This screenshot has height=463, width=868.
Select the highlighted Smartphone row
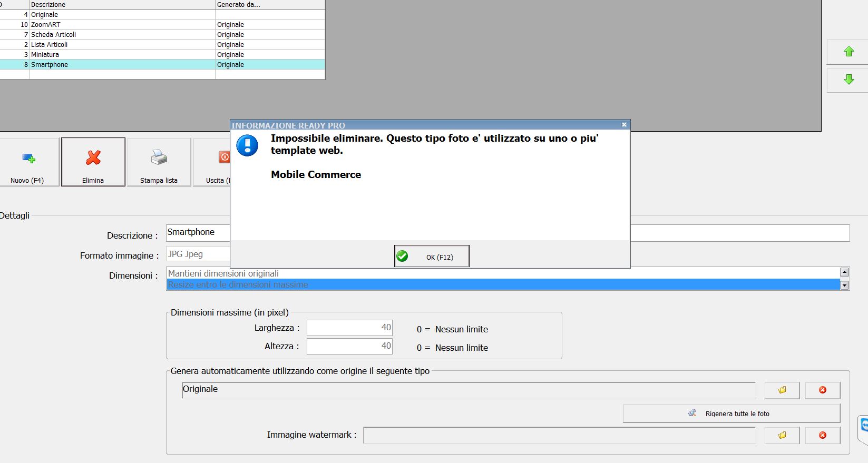click(162, 65)
